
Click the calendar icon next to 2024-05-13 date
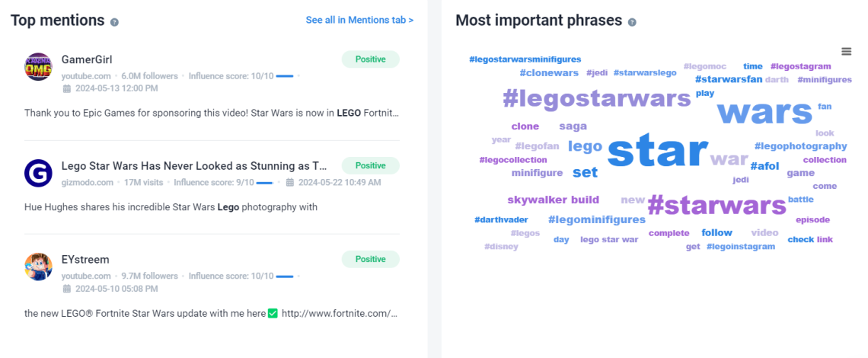67,88
